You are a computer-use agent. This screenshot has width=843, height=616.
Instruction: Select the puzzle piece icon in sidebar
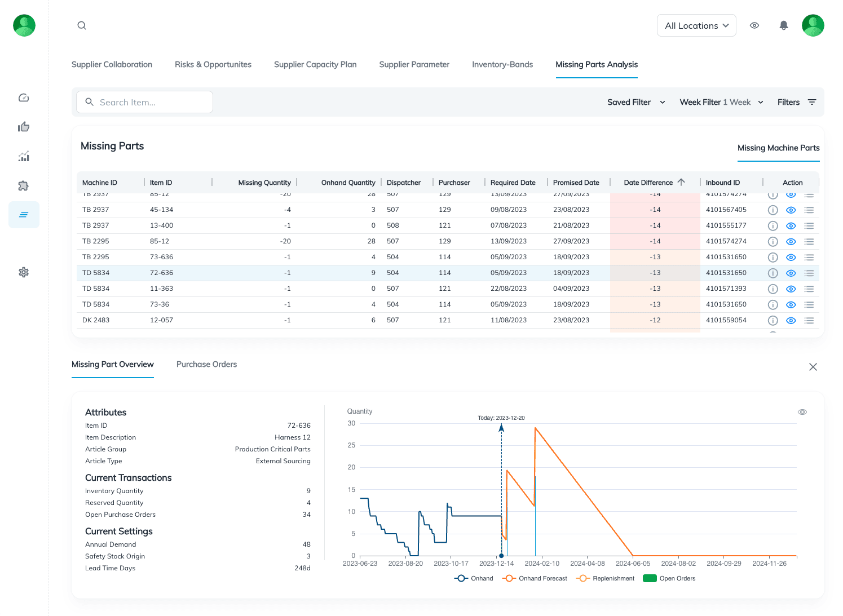click(x=24, y=186)
